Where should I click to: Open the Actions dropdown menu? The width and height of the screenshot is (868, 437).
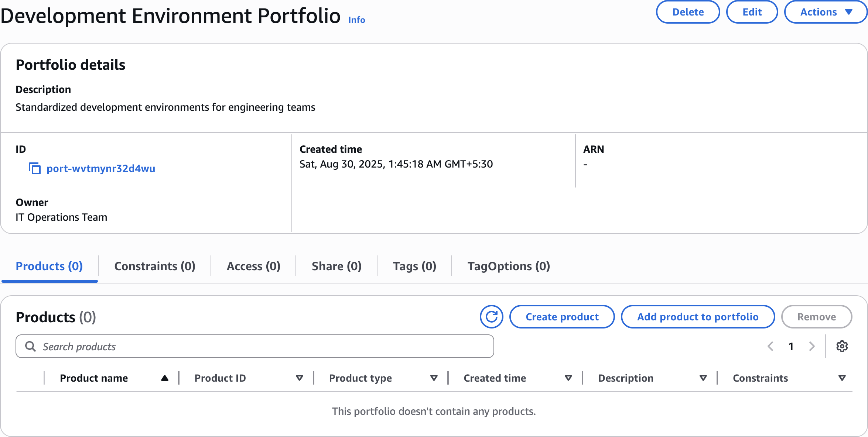coord(826,12)
